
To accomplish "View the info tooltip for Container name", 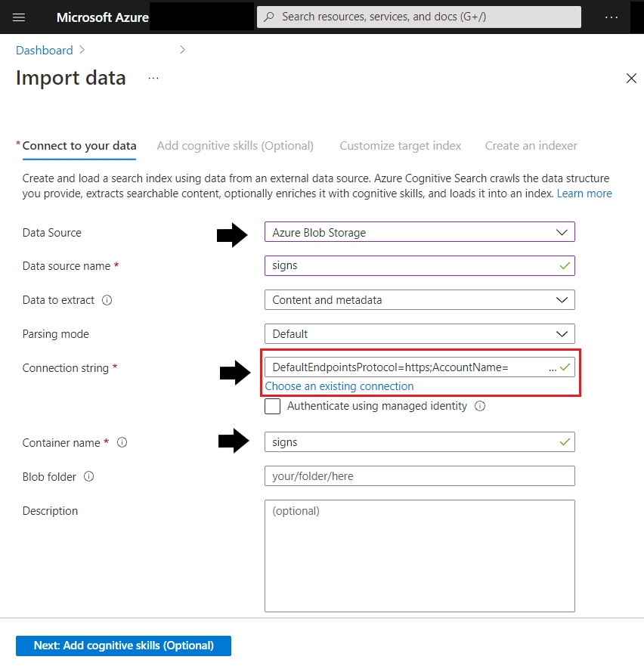I will [120, 443].
